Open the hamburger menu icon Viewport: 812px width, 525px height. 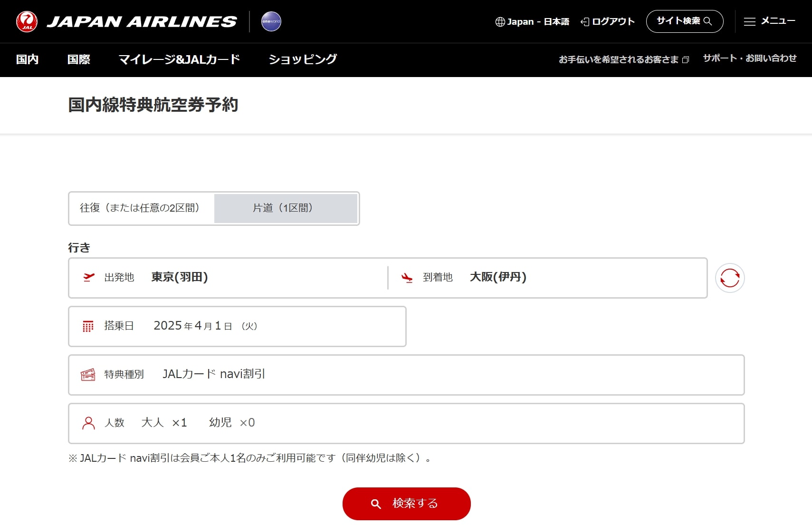pyautogui.click(x=749, y=21)
